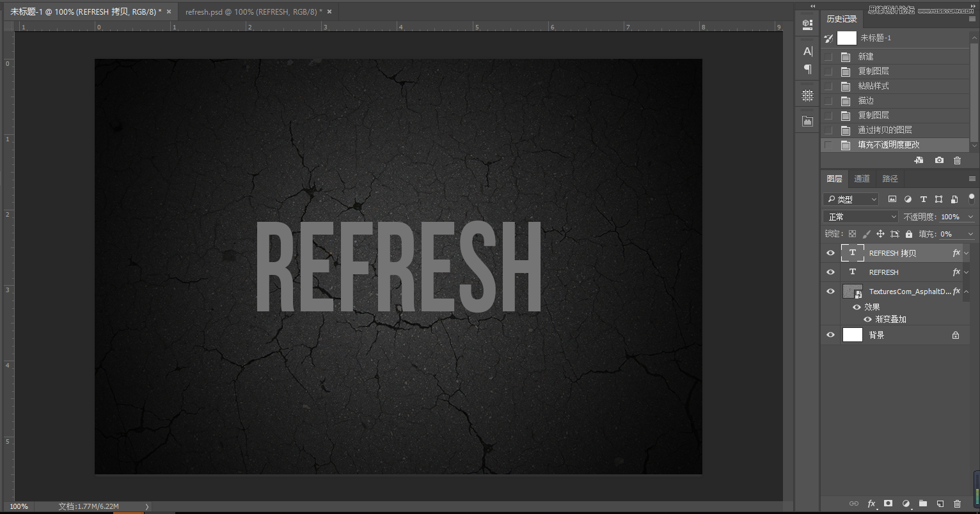This screenshot has width=980, height=514.
Task: Open the Character panel icon
Action: (807, 52)
